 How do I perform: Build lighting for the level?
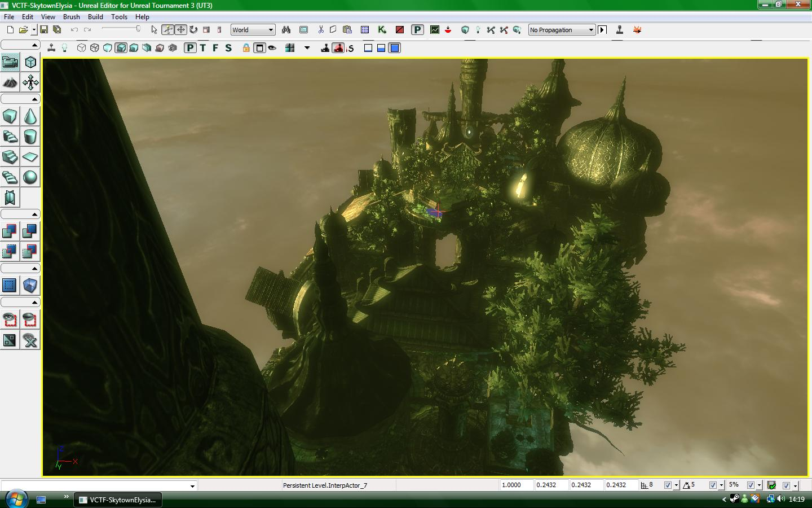point(478,29)
